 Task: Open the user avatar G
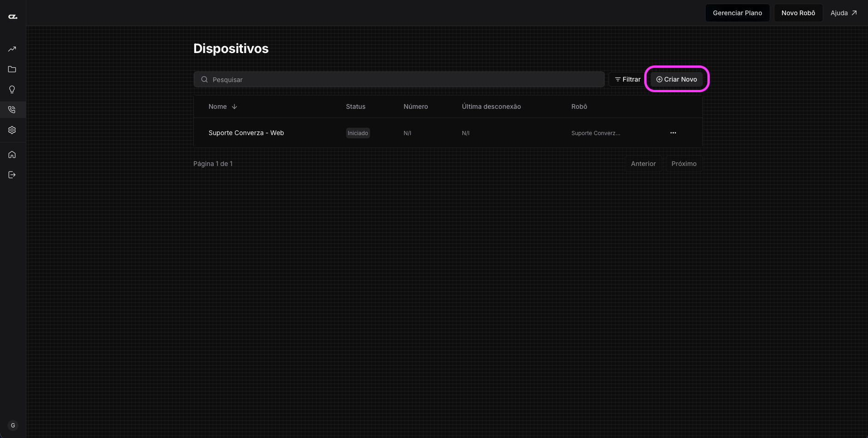point(13,426)
